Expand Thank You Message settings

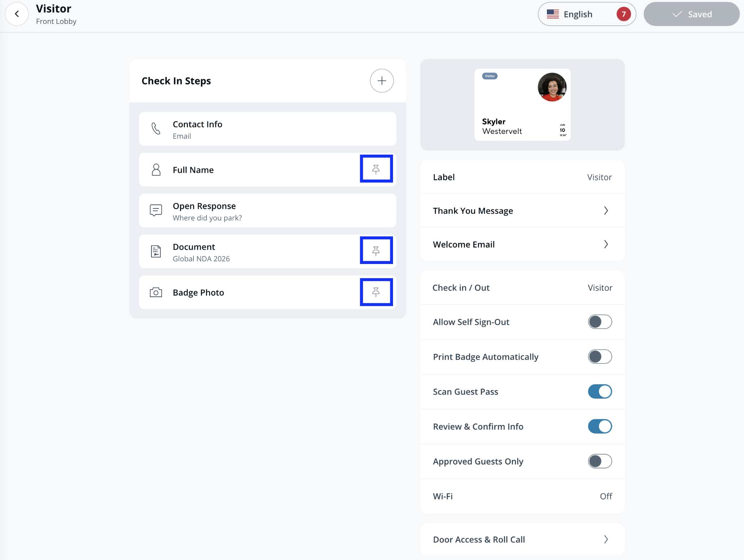coord(522,211)
